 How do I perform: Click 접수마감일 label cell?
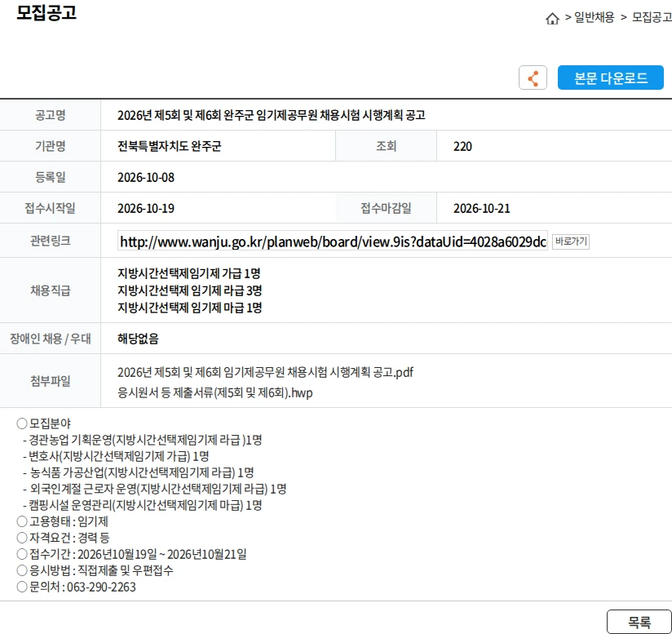(386, 207)
